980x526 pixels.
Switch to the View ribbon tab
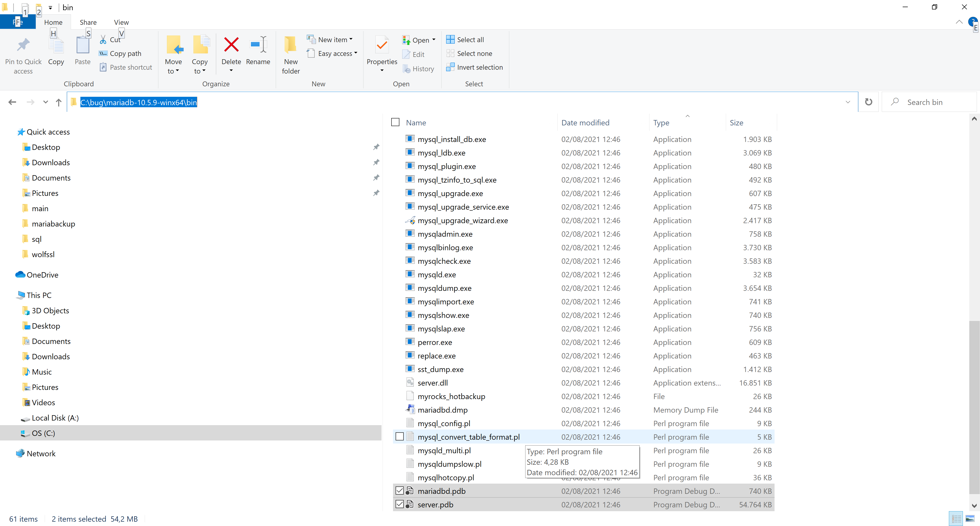point(121,22)
